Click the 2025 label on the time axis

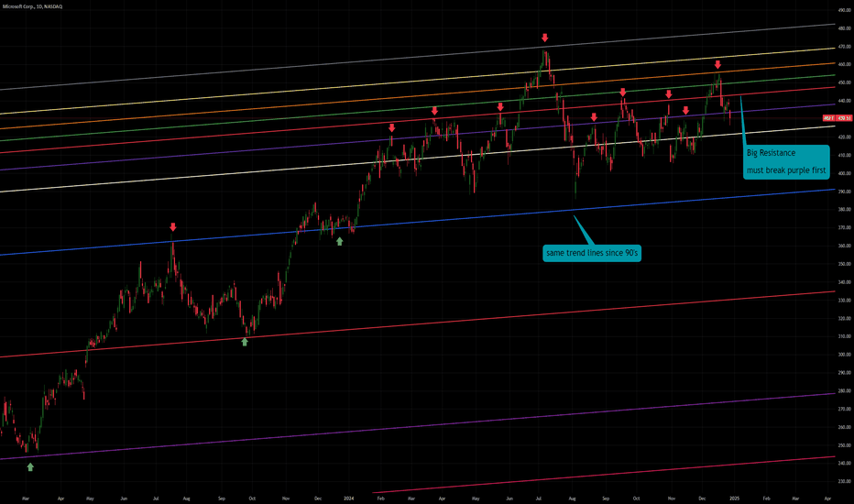[x=734, y=498]
